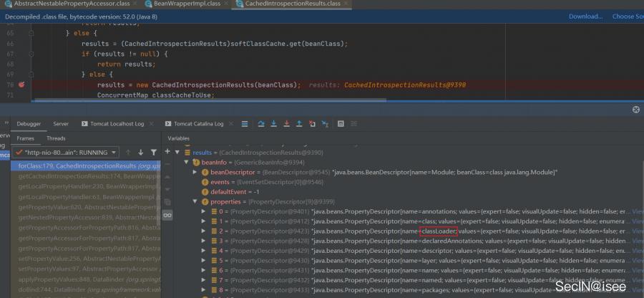
Task: Expand property 2 named classLoader
Action: 204,231
